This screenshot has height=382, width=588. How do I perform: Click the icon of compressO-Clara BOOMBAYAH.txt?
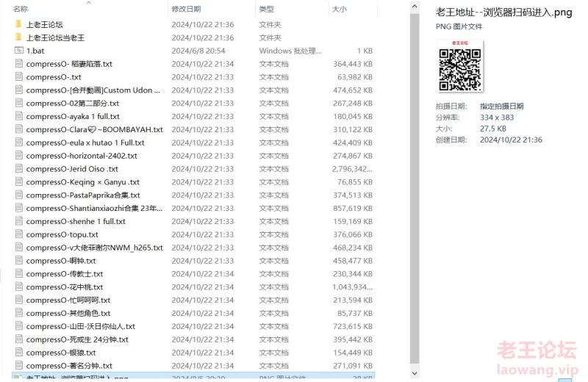click(19, 129)
